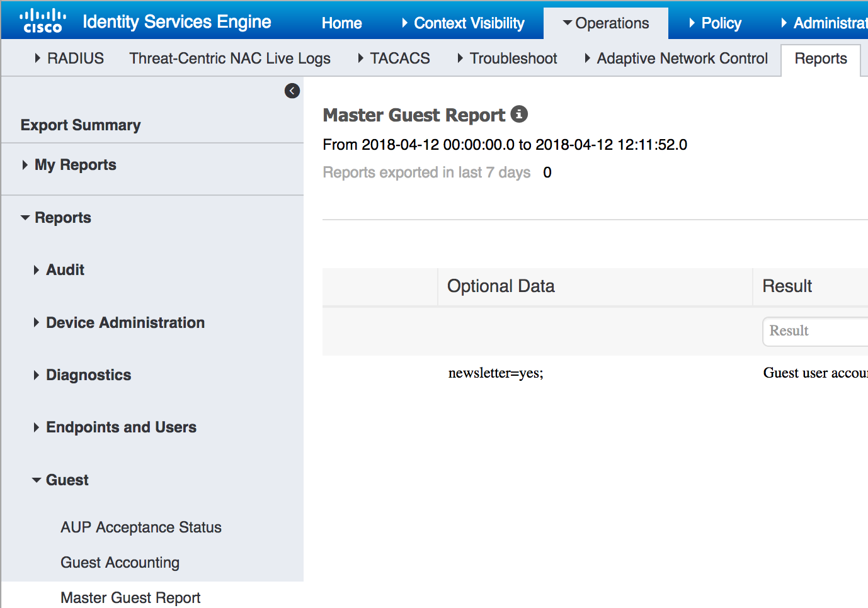The image size is (868, 608).
Task: Select Master Guest Report in sidebar
Action: (130, 597)
